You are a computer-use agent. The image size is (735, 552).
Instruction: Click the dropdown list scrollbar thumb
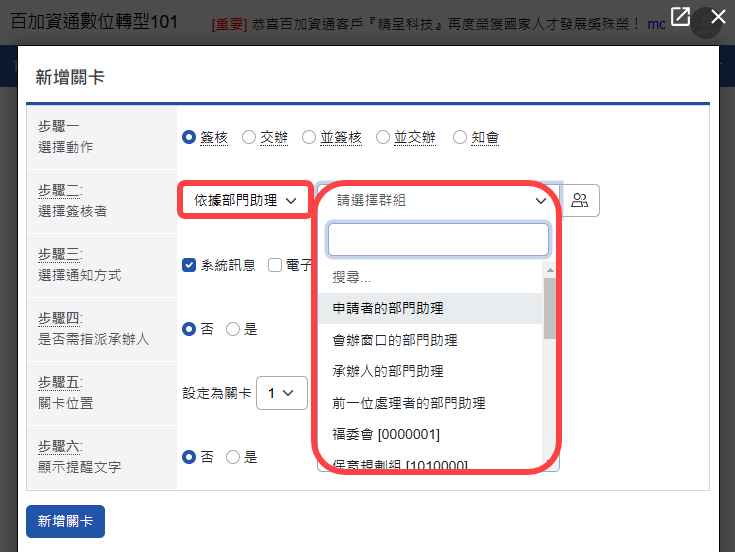click(549, 308)
